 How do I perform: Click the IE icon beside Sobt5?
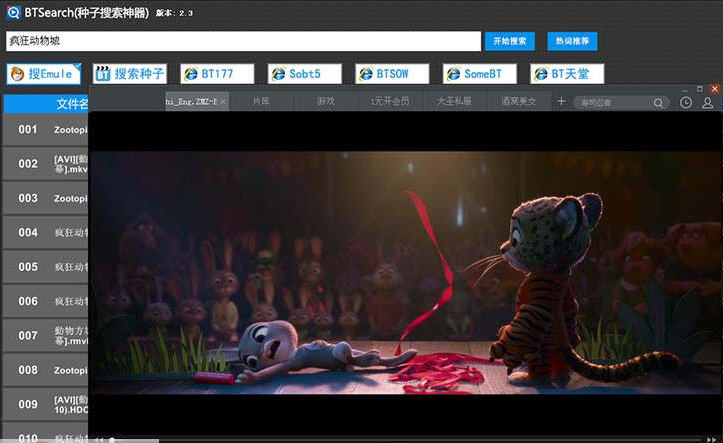(279, 74)
